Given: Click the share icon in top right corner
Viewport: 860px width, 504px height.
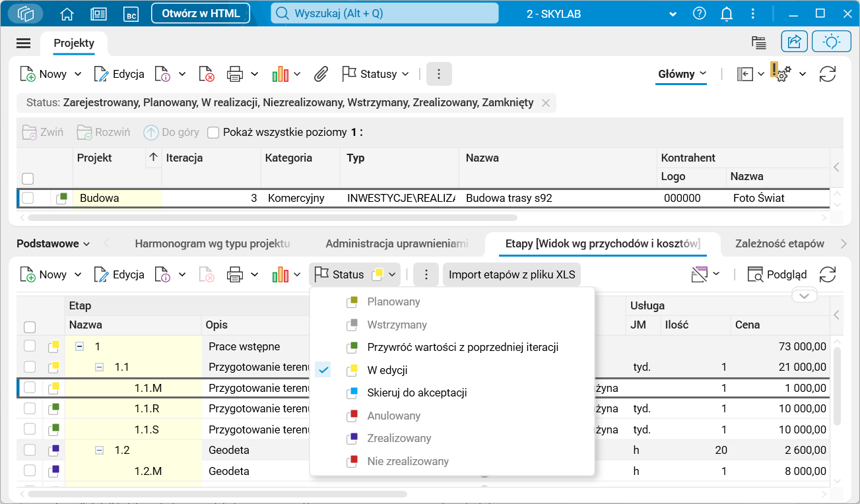Looking at the screenshot, I should point(794,41).
